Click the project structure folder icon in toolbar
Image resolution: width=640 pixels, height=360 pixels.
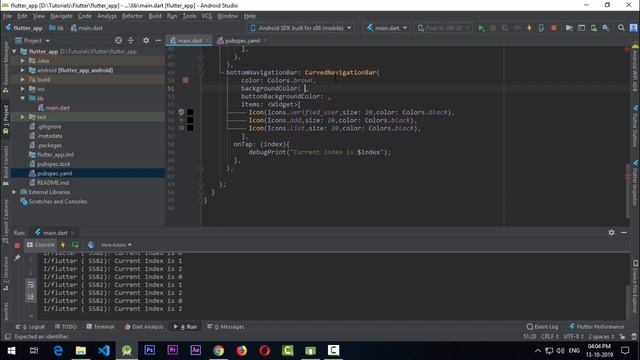point(569,28)
